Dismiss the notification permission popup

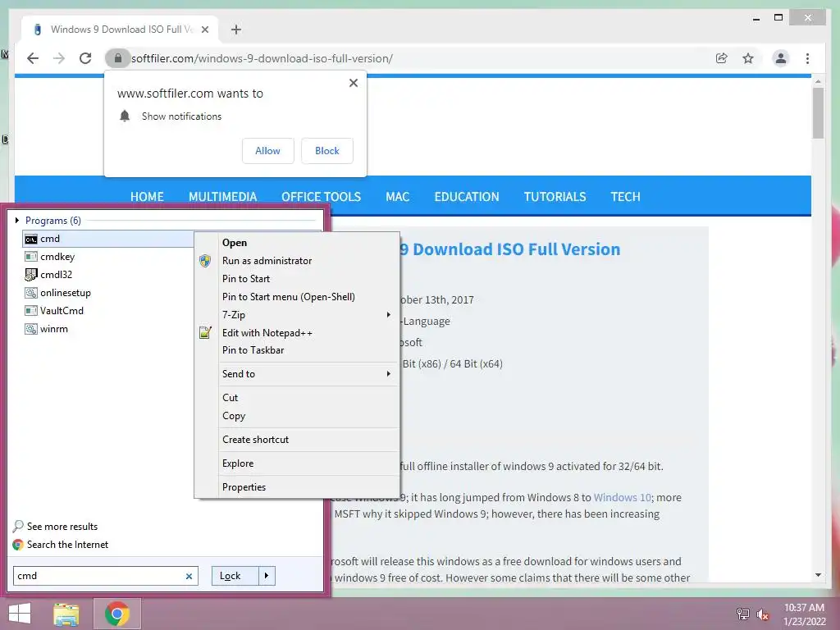click(353, 83)
